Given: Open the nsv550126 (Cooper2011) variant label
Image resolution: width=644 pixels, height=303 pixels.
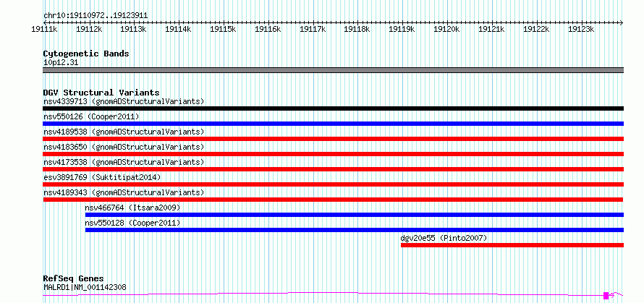Looking at the screenshot, I should [x=91, y=116].
